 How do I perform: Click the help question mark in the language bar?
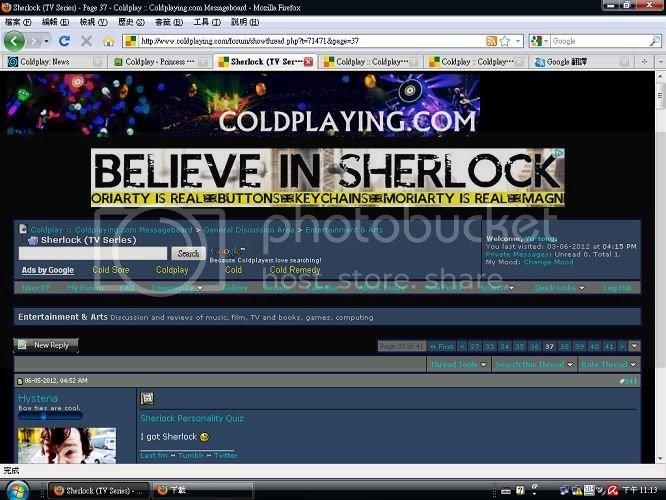point(520,491)
